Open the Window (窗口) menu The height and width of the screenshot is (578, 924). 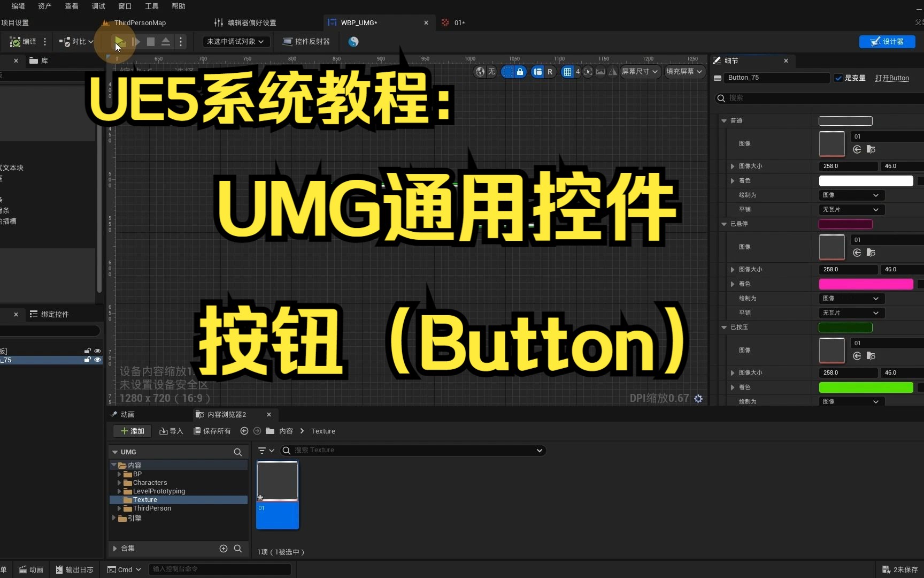[125, 6]
